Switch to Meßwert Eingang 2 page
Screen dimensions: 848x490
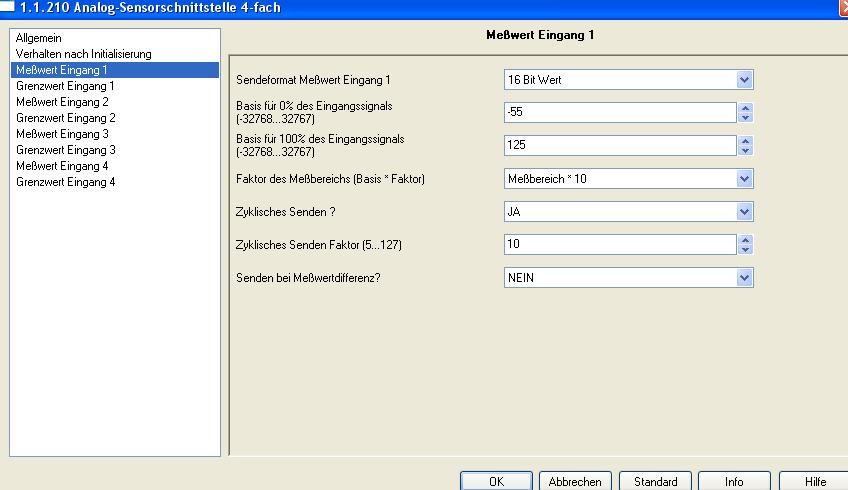coord(62,102)
